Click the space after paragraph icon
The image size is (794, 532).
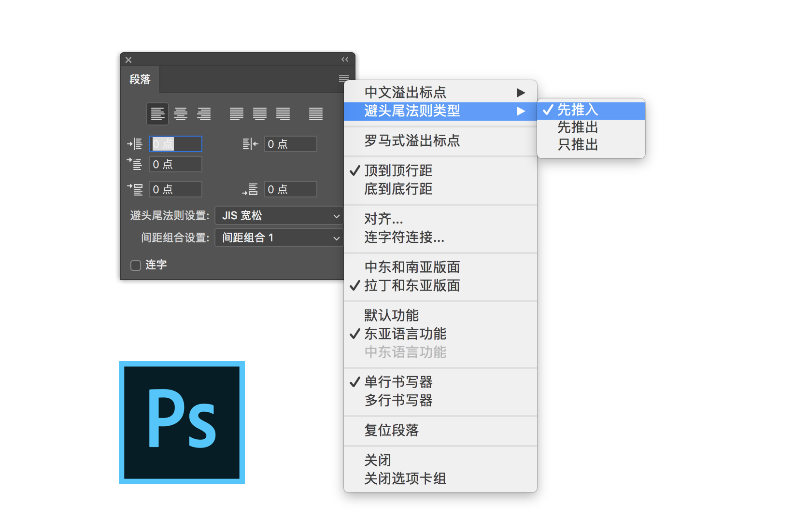click(x=250, y=189)
